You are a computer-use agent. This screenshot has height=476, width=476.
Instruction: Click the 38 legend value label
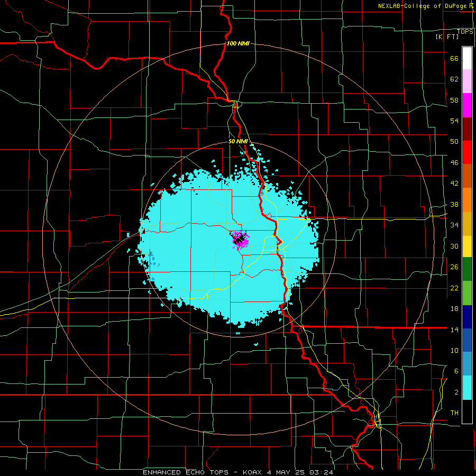[x=454, y=204]
